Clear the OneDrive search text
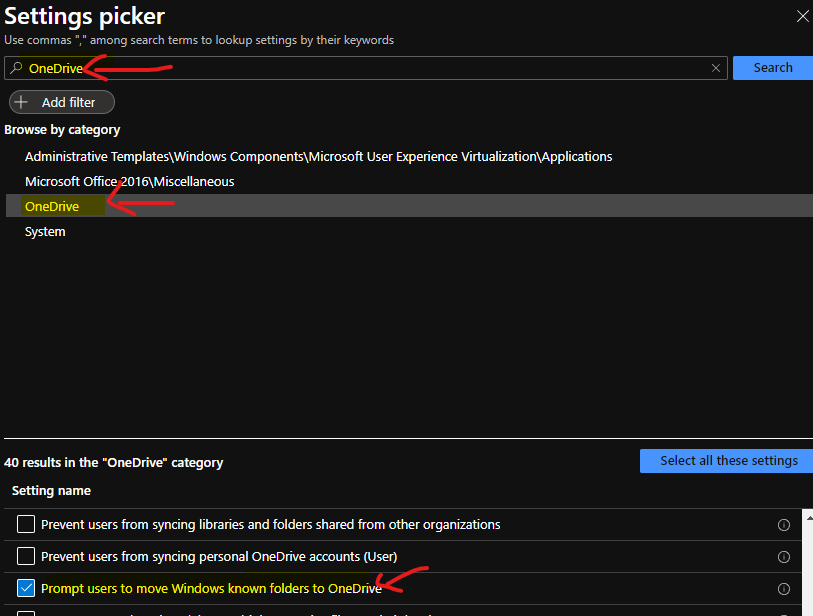Image resolution: width=813 pixels, height=616 pixels. (716, 68)
